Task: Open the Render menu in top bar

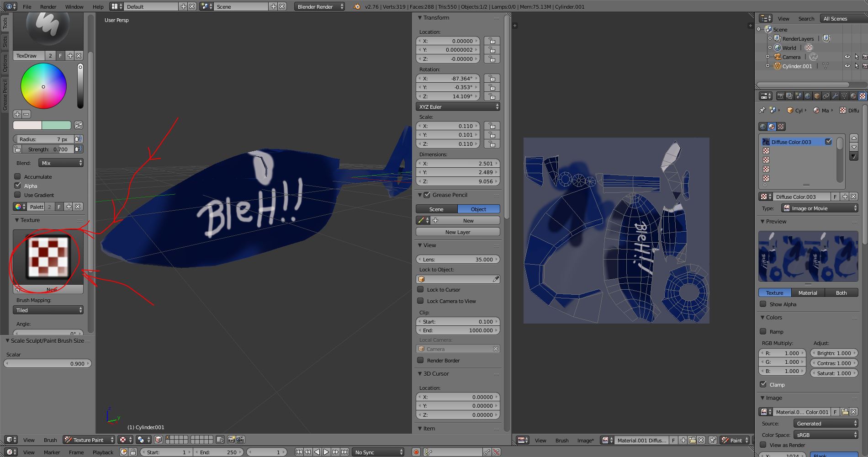Action: coord(48,7)
